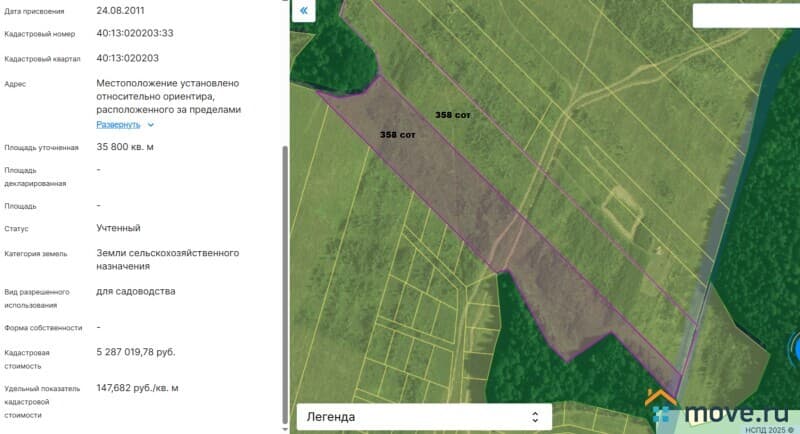Click the area value 35 800 кв. м
Viewport: 800px width, 434px height.
coord(125,147)
